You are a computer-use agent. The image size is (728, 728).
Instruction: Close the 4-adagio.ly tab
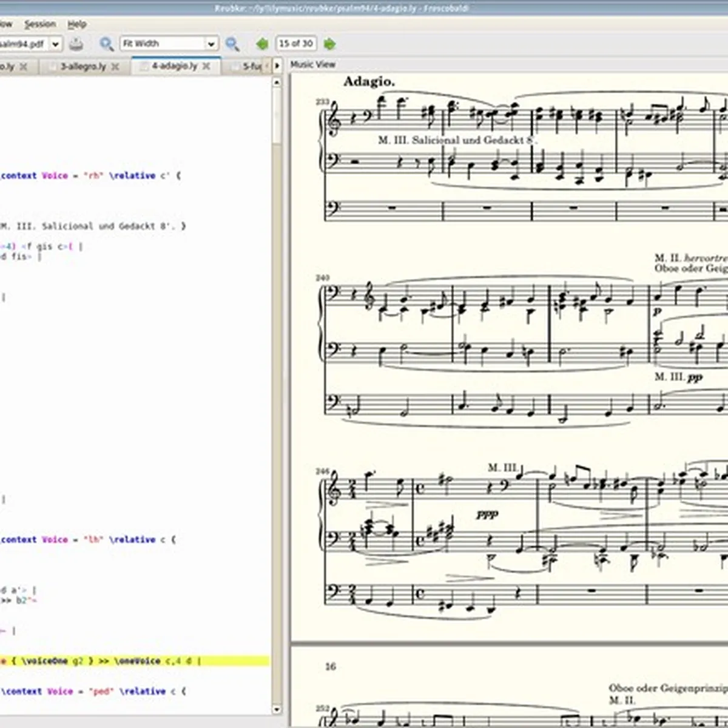pyautogui.click(x=206, y=66)
